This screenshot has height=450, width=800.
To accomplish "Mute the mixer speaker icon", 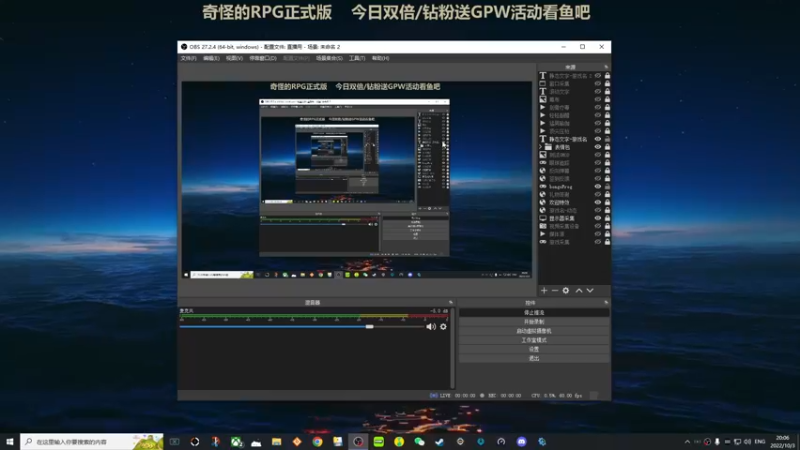I will 431,327.
